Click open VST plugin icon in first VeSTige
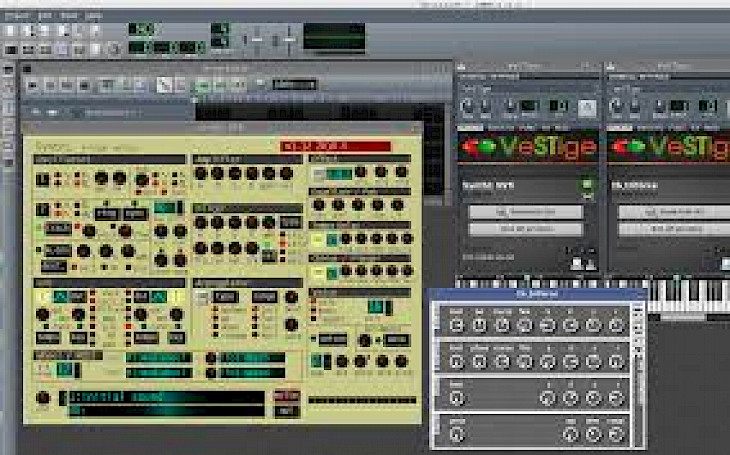Screen dimensions: 730x455 click(587, 186)
